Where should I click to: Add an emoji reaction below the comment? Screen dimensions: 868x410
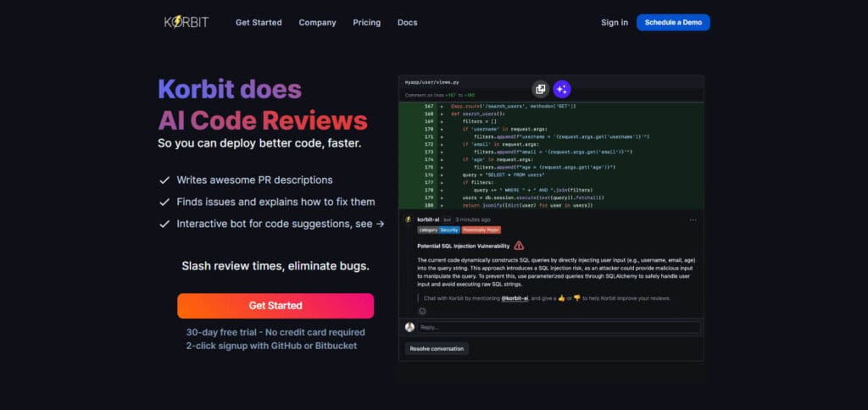coord(422,311)
